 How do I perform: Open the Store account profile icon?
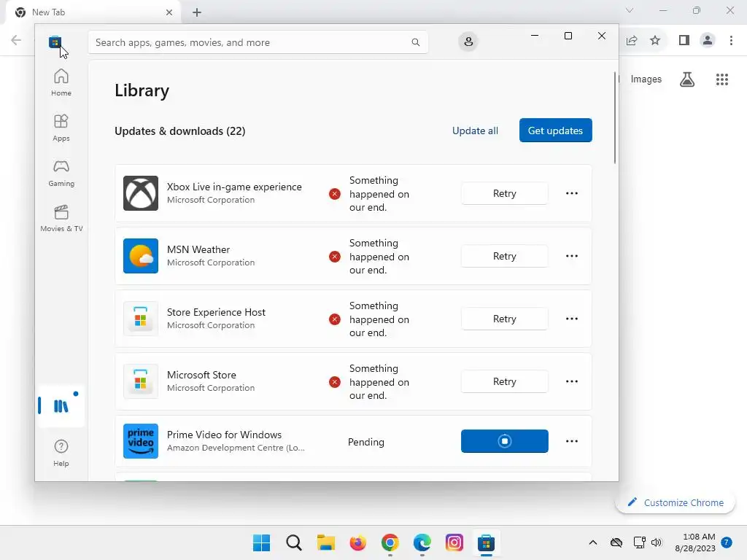point(468,42)
